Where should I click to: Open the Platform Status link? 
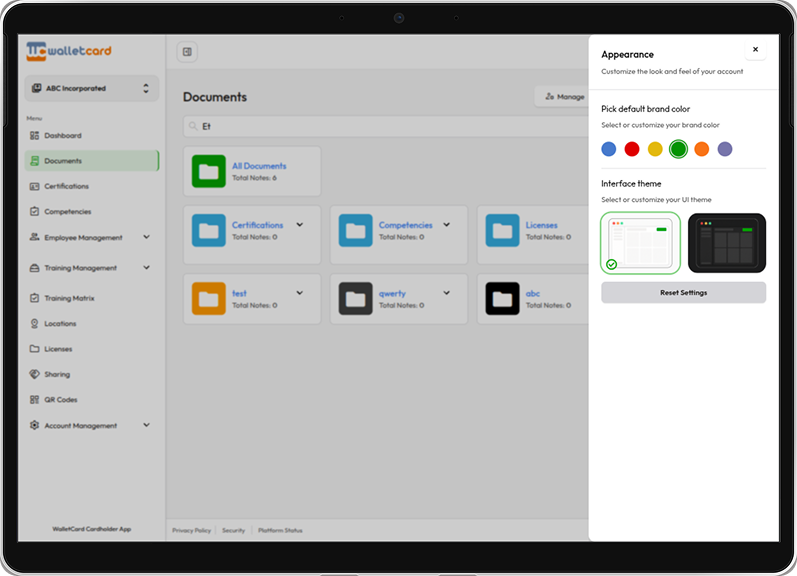[280, 530]
